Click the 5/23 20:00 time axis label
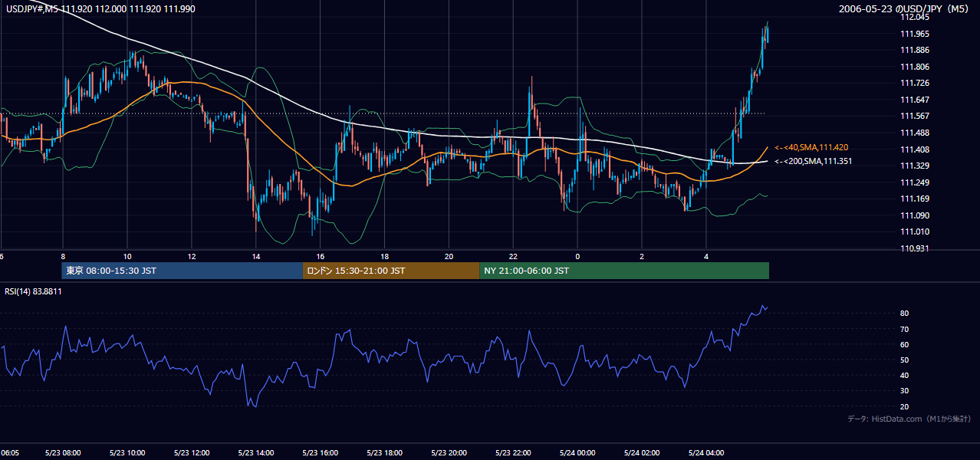This screenshot has width=980, height=460. pos(449,453)
